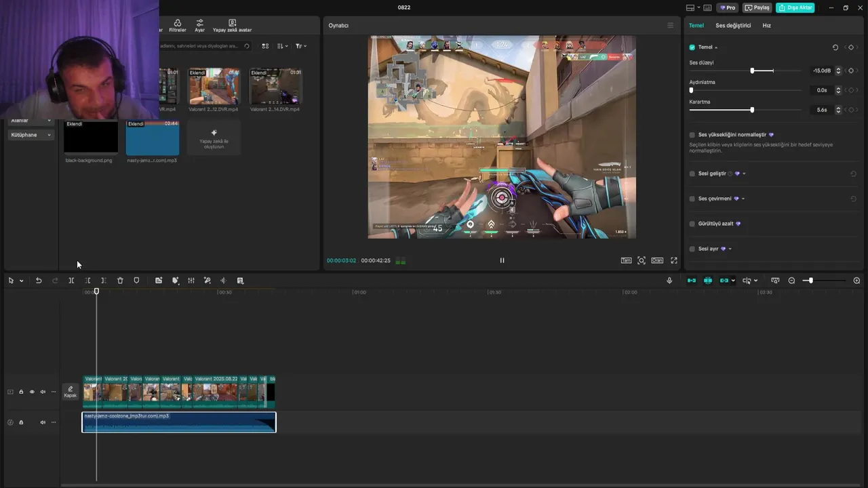The width and height of the screenshot is (868, 488).
Task: Toggle video track visibility eye icon
Action: click(32, 392)
